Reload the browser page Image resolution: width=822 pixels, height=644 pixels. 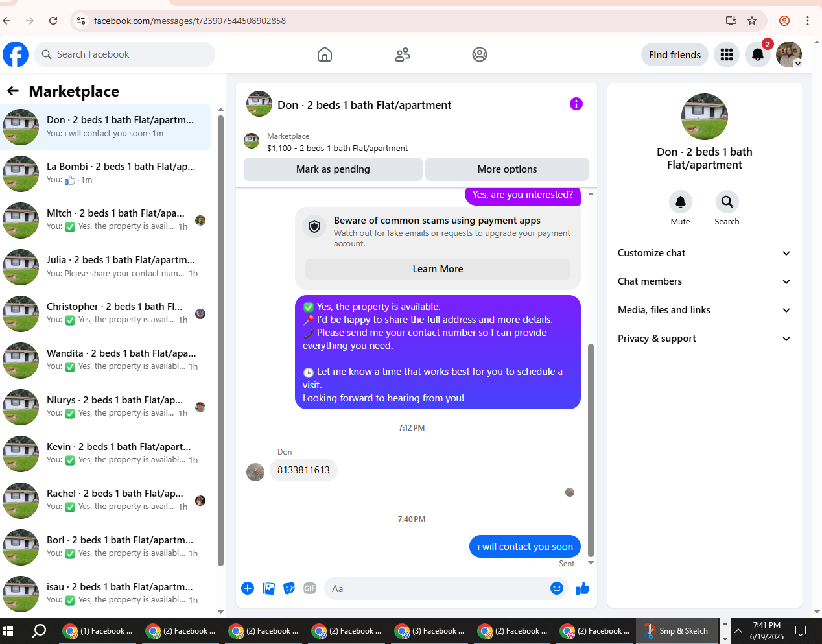[53, 21]
